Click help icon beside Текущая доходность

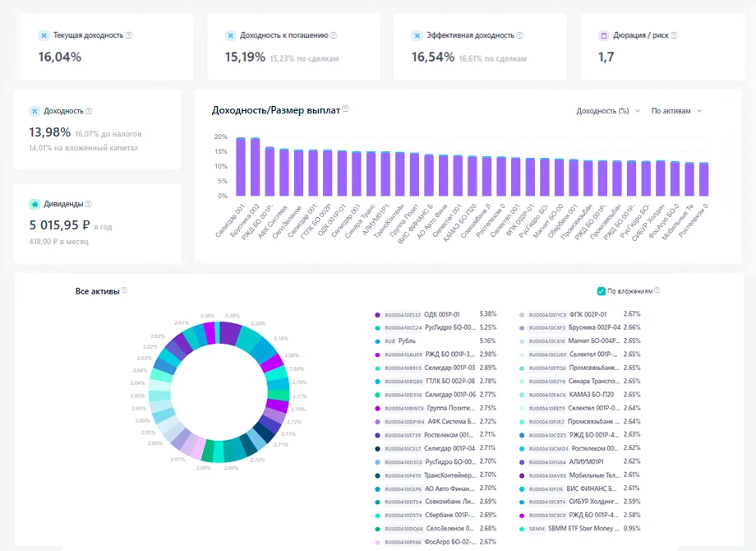129,35
